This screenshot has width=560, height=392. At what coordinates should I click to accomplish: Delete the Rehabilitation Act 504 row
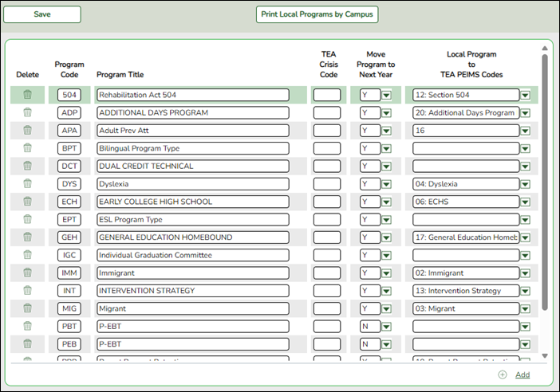tap(27, 95)
